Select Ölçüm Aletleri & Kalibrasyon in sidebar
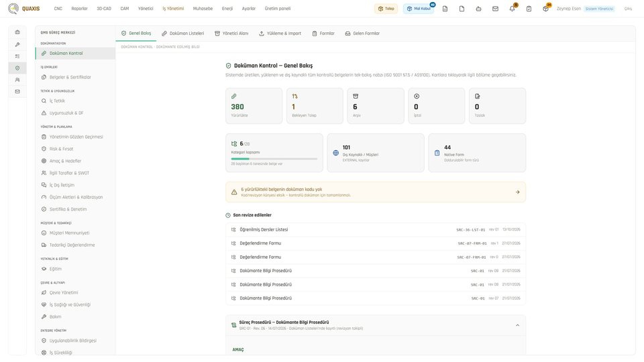 coord(75,197)
